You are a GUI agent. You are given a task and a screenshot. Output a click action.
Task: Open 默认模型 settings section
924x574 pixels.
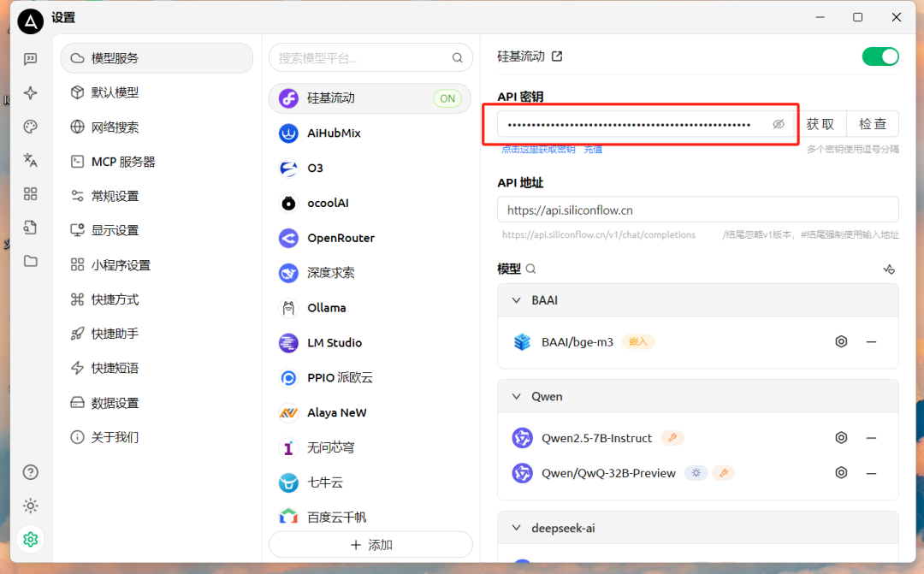(x=157, y=92)
